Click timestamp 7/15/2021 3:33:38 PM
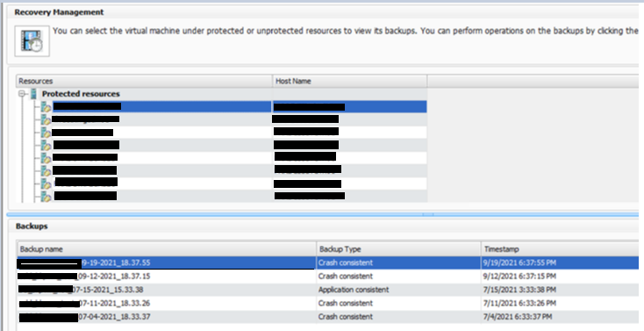 519,290
